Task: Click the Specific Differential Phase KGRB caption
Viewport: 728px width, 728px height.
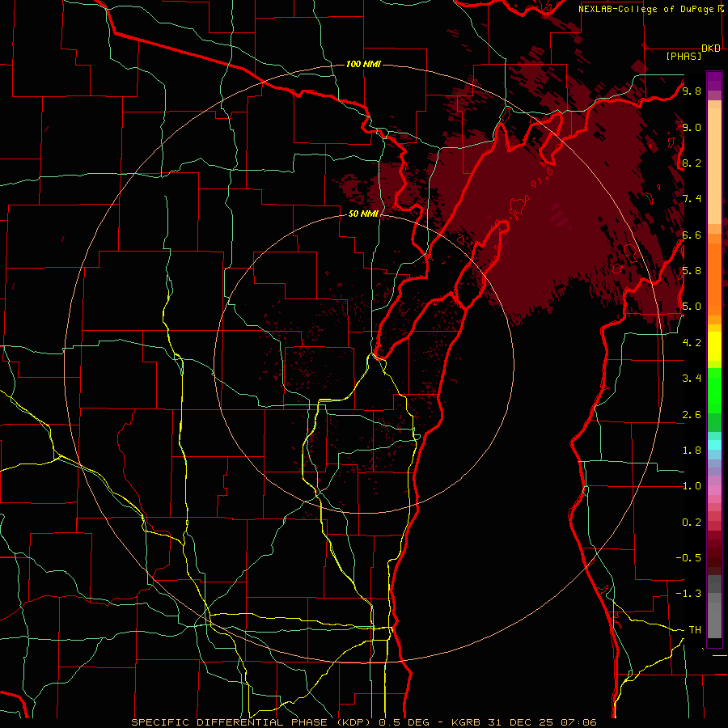Action: coord(364,722)
